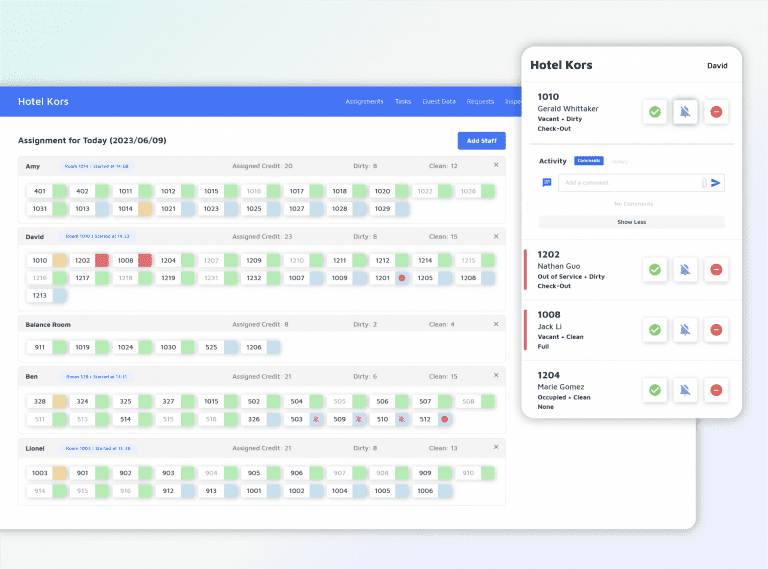The height and width of the screenshot is (569, 768).
Task: Mark room 1010 as clean with green check
Action: (x=655, y=111)
